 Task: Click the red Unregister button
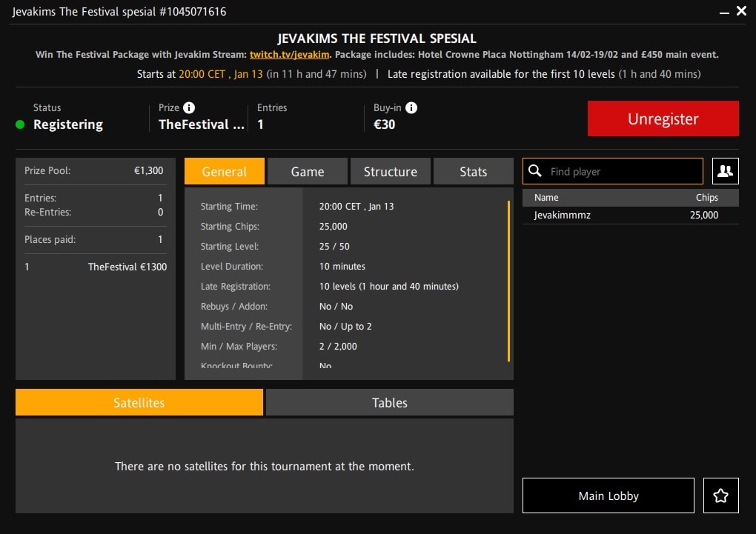[663, 119]
